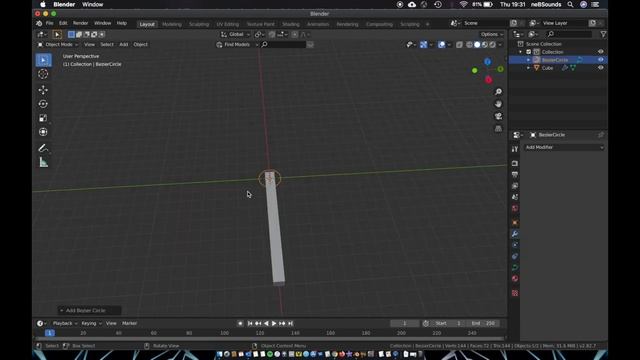640x360 pixels.
Task: Toggle camera view gizmo icon
Action: [x=498, y=116]
